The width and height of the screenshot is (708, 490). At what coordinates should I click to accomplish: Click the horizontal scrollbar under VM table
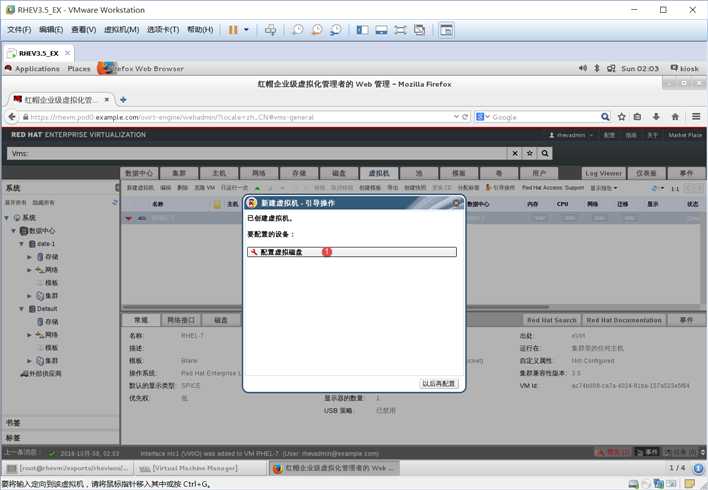tap(334, 307)
